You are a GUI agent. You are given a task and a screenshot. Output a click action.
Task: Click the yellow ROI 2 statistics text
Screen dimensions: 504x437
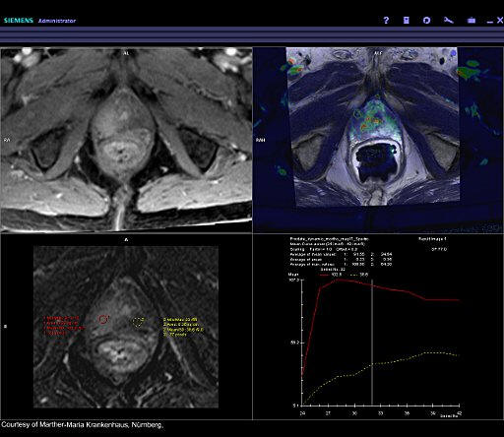183,327
